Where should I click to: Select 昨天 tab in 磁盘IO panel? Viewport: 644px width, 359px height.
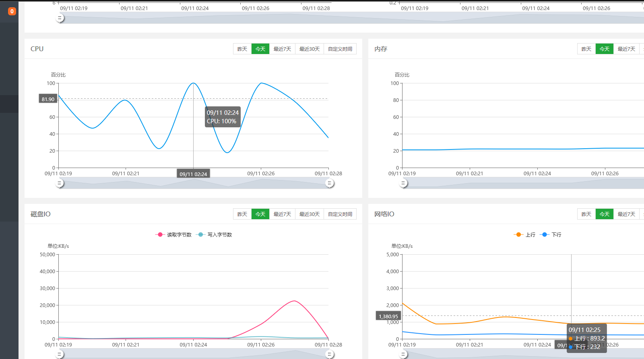click(242, 214)
